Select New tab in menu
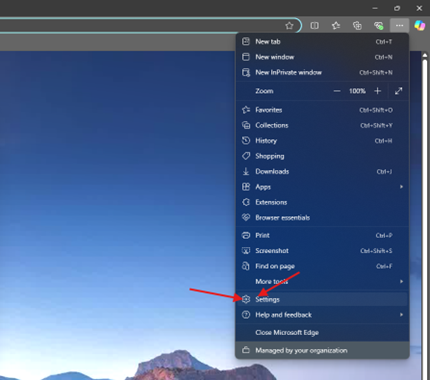 pos(322,42)
